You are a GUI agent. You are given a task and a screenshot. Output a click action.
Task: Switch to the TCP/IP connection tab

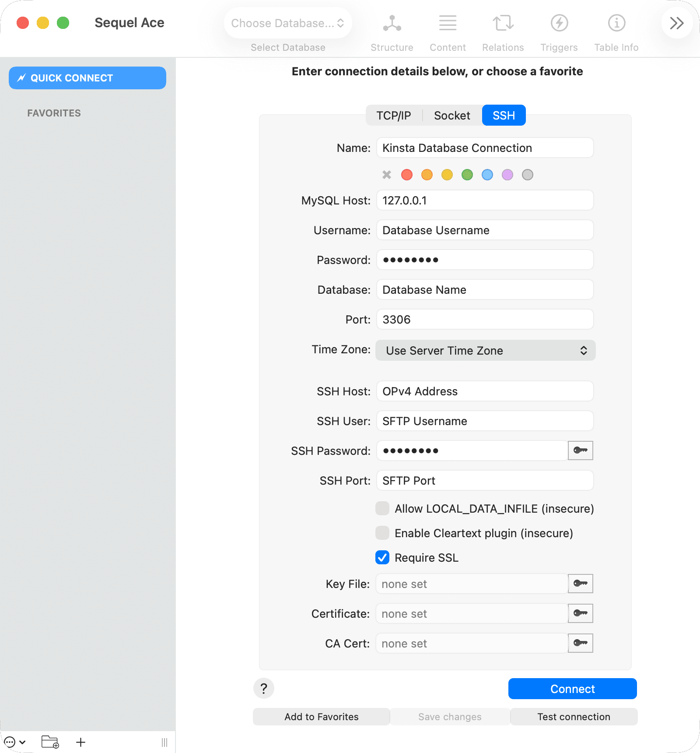click(x=394, y=116)
